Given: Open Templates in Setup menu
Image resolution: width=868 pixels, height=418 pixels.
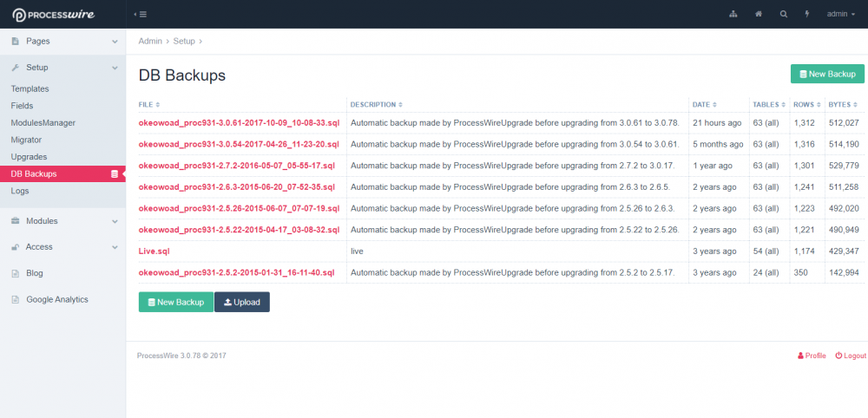Looking at the screenshot, I should point(30,88).
